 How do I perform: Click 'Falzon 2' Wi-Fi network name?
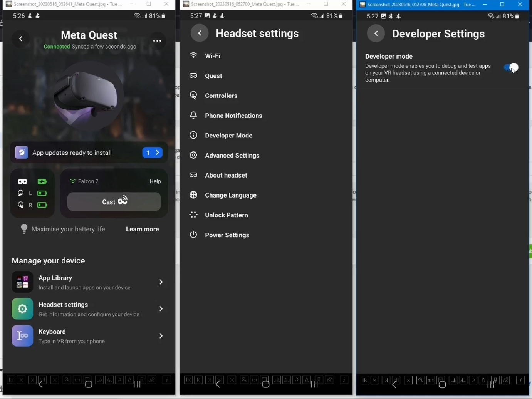tap(89, 181)
